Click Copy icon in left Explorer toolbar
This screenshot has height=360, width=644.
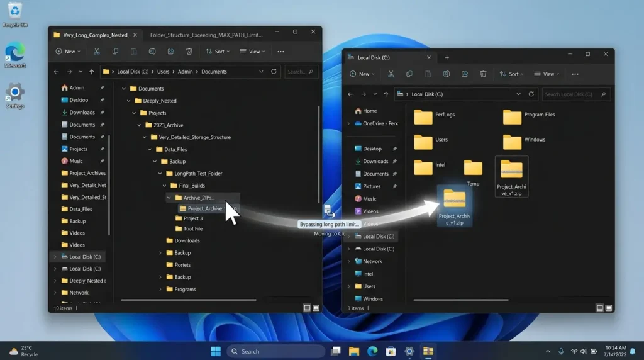[x=116, y=52]
